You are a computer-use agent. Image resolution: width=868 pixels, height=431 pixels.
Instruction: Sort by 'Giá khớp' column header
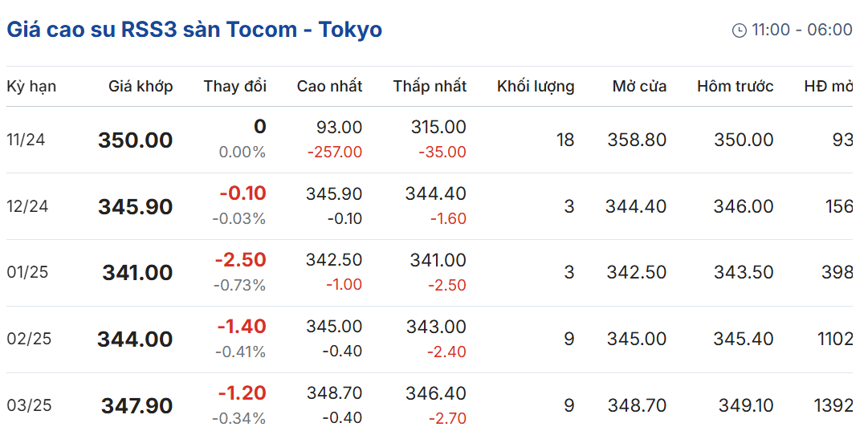pyautogui.click(x=141, y=87)
